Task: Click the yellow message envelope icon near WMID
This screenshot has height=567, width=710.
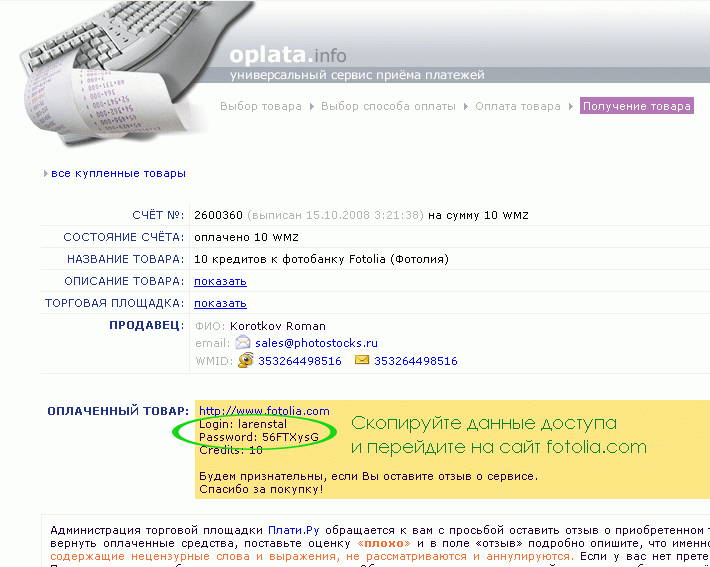Action: coord(361,360)
